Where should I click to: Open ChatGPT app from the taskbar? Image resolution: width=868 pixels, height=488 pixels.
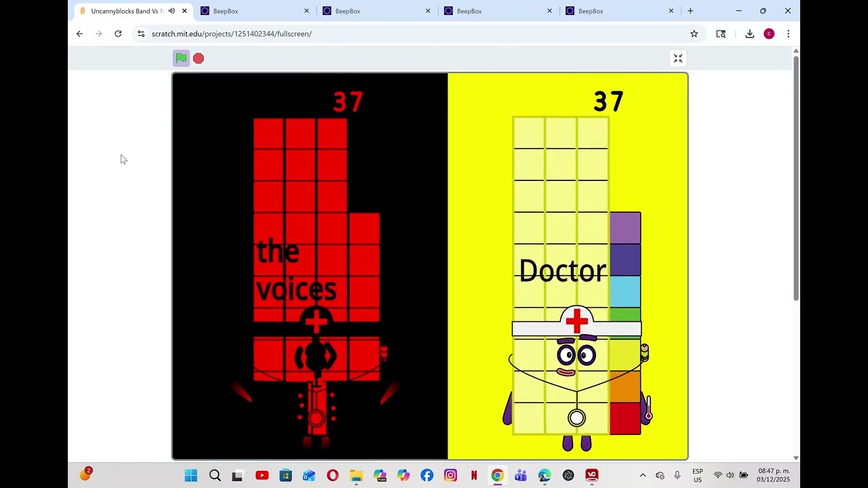(568, 476)
